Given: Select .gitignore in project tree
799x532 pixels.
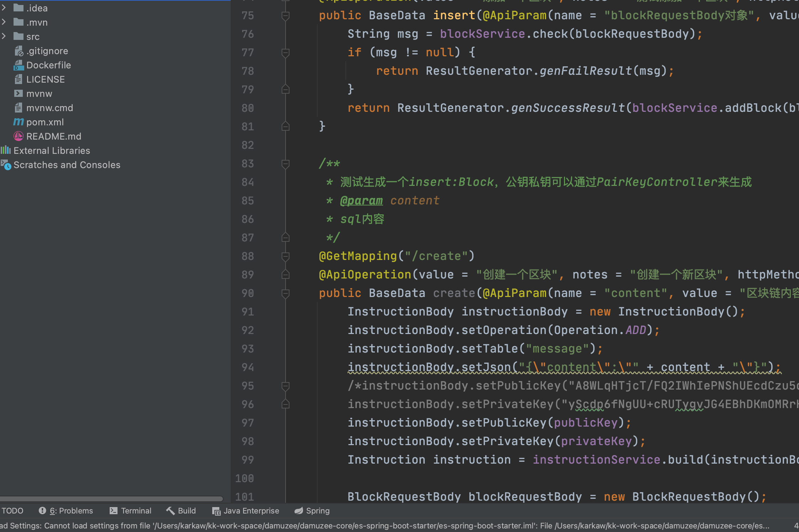Looking at the screenshot, I should (x=47, y=51).
